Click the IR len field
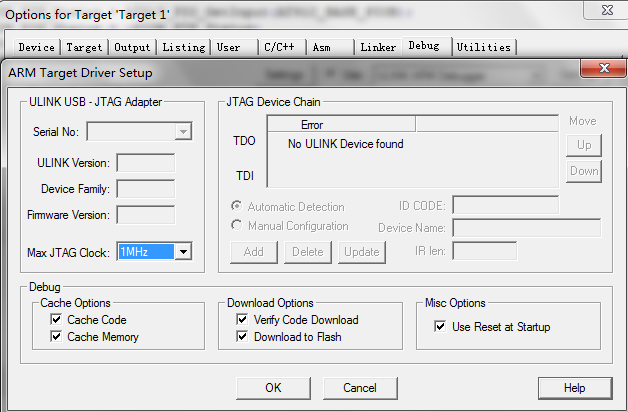This screenshot has width=628, height=412. 485,251
